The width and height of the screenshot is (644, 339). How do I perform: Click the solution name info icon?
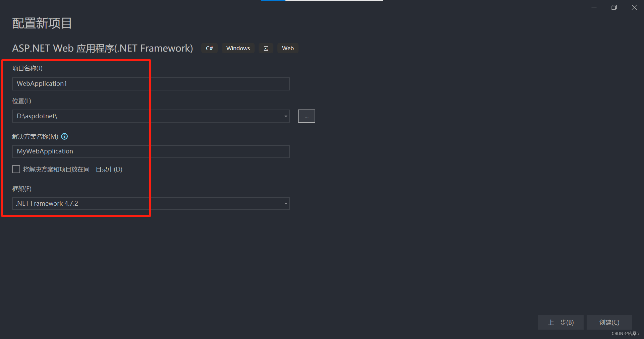65,136
